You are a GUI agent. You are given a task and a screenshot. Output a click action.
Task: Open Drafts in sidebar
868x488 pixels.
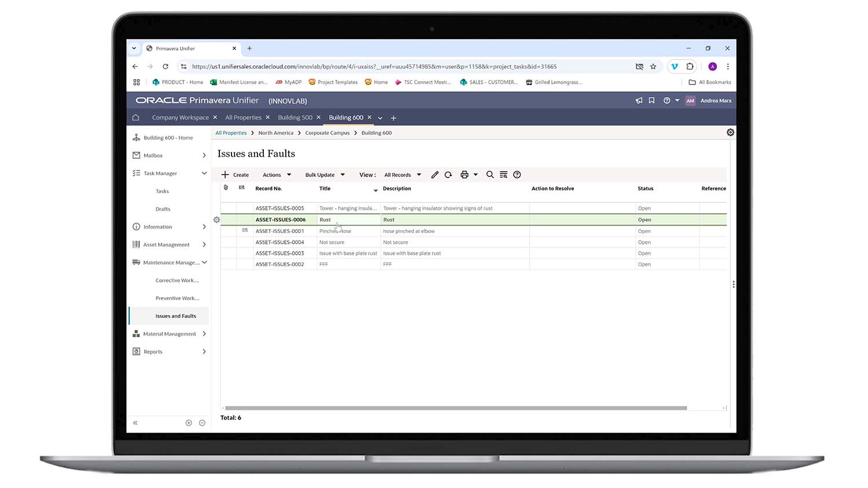(x=163, y=209)
